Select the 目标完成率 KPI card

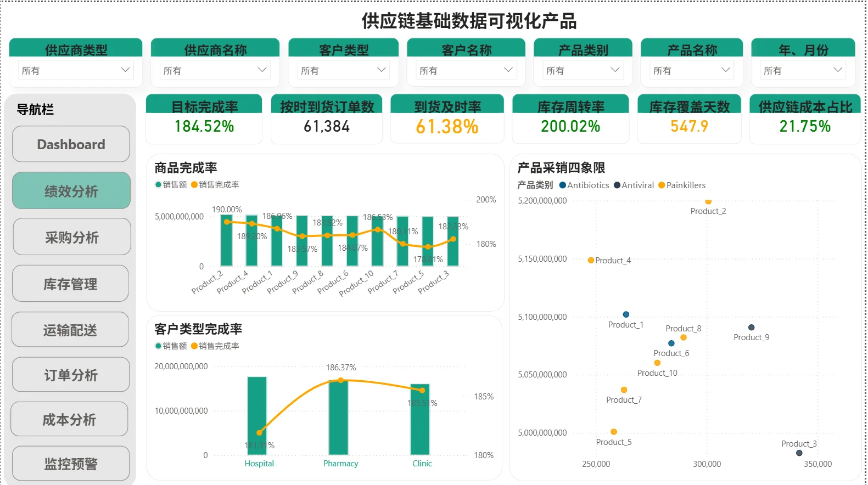pos(204,119)
